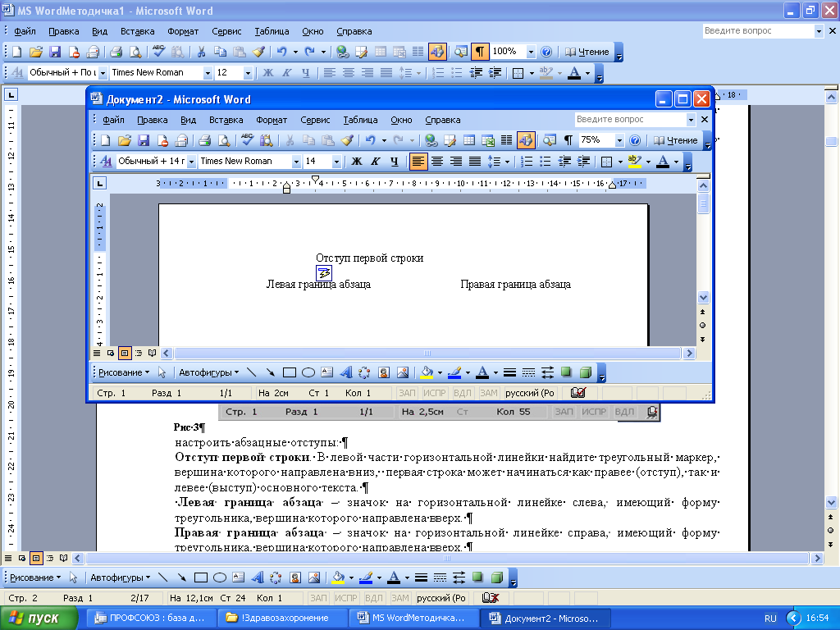Insert WordArt from Документ2 drawing toolbar
This screenshot has width=840, height=630.
pyautogui.click(x=346, y=372)
